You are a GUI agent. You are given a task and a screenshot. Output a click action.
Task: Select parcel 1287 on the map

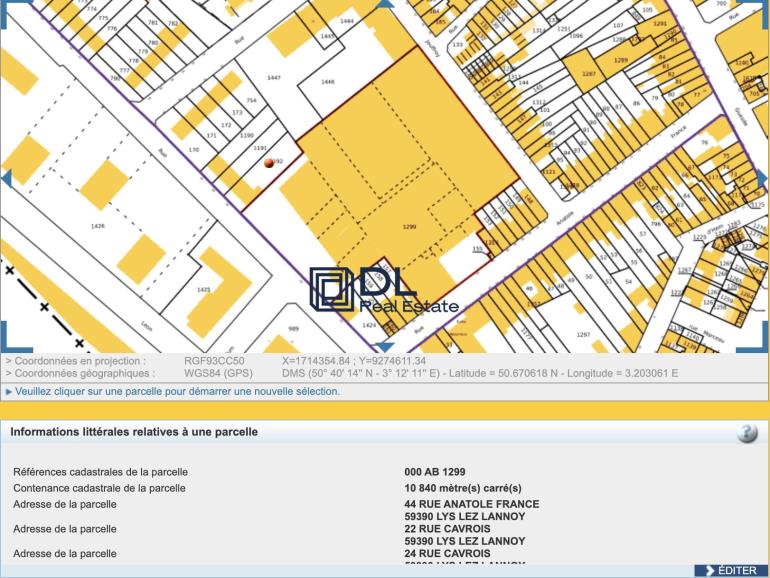[x=588, y=74]
